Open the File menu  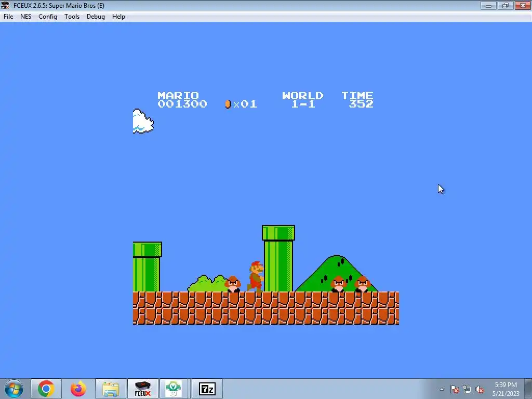tap(8, 17)
